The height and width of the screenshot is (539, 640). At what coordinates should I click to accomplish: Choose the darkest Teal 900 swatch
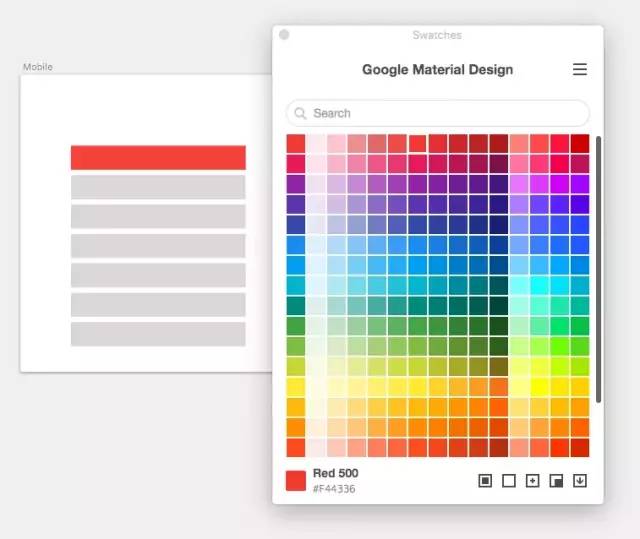click(499, 306)
